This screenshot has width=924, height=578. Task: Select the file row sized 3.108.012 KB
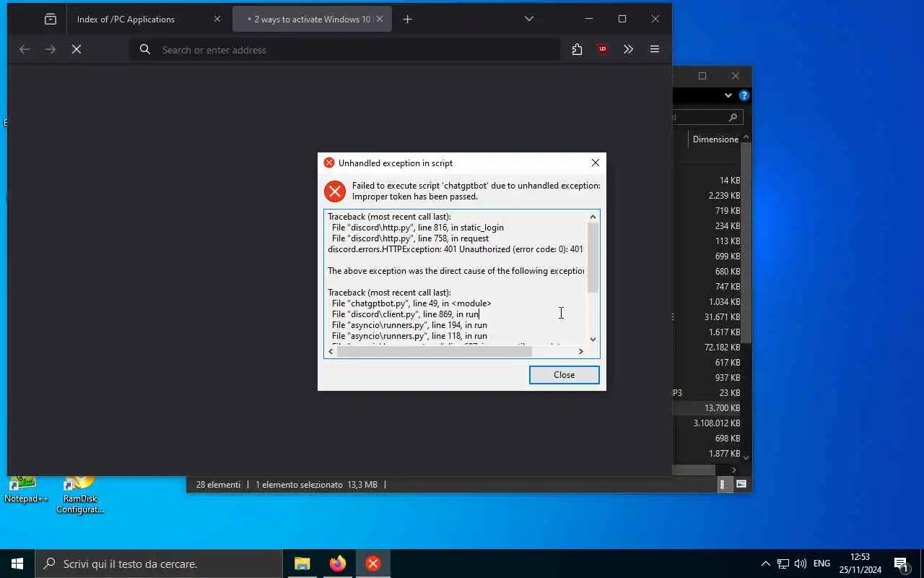point(707,423)
